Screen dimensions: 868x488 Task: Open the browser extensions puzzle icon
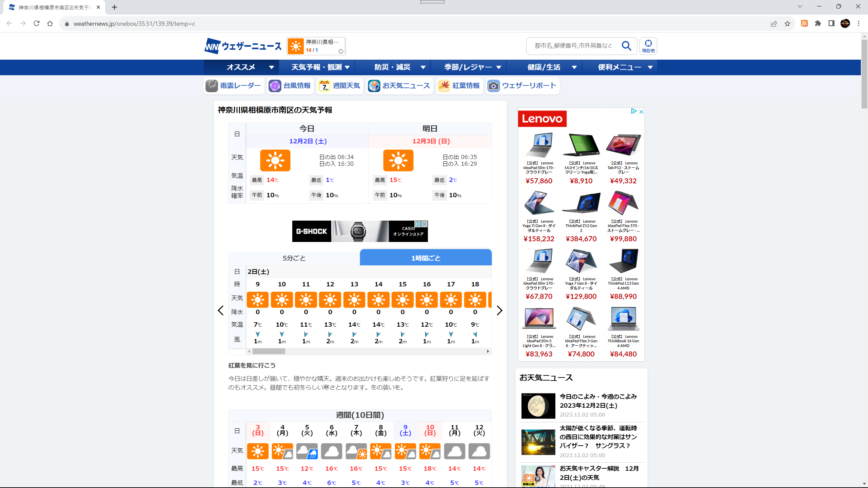click(818, 23)
